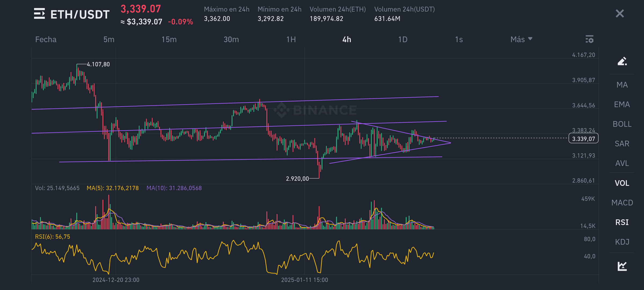Screen dimensions: 644x290
Task: Switch to the Fecha view
Action: (46, 39)
